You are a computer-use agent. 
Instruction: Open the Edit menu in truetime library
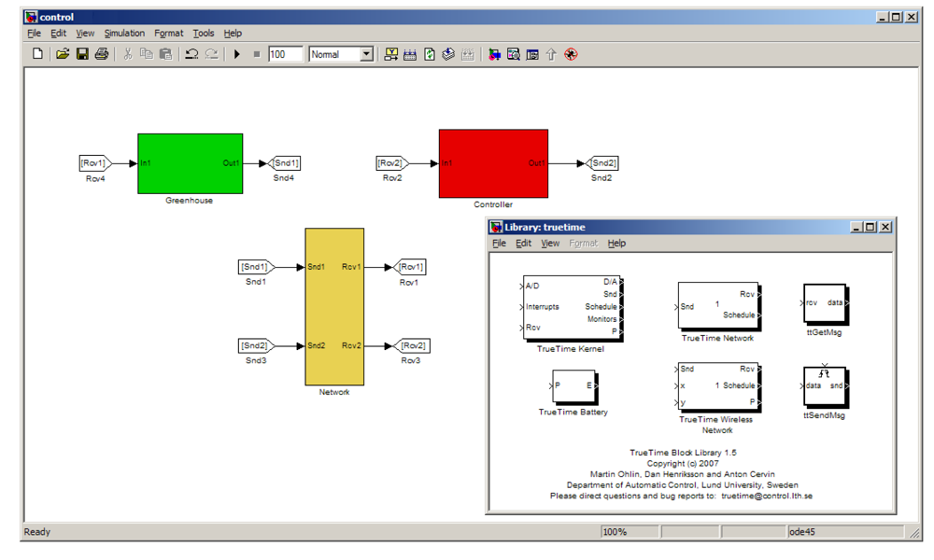523,244
